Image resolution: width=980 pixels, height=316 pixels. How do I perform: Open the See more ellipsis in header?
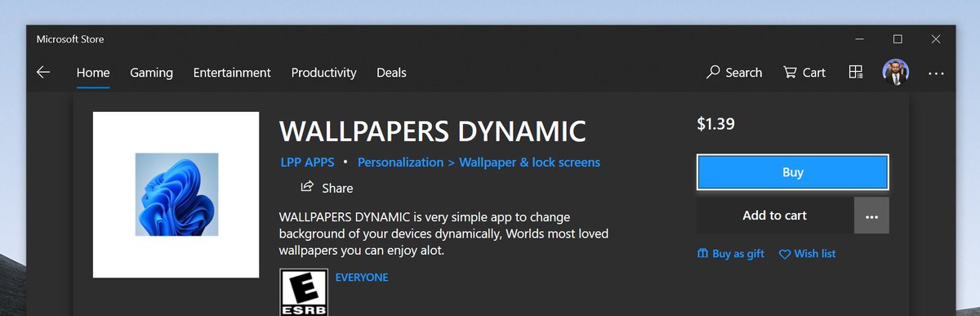point(936,73)
